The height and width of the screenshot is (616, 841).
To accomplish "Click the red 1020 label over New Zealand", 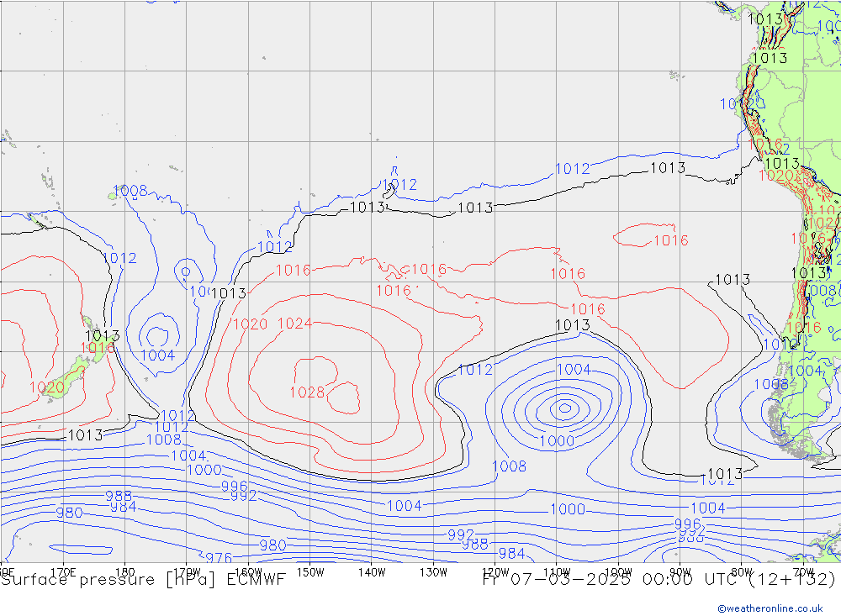I will click(46, 387).
